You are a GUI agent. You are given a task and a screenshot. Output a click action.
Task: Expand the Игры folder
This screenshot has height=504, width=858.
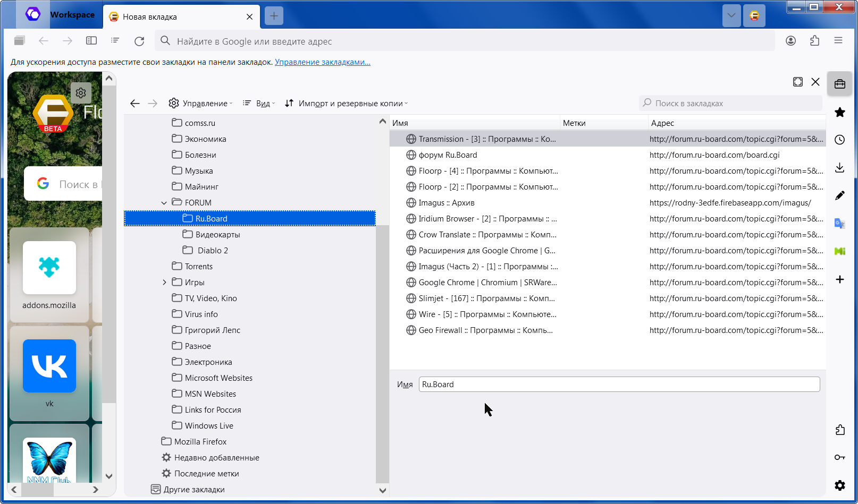164,283
